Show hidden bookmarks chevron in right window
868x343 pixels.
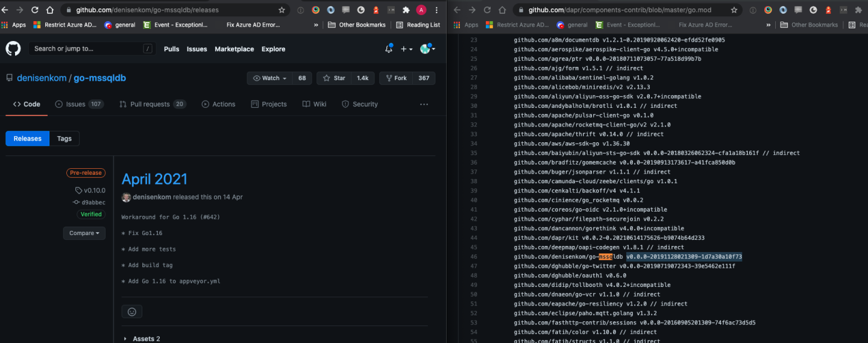tap(769, 25)
